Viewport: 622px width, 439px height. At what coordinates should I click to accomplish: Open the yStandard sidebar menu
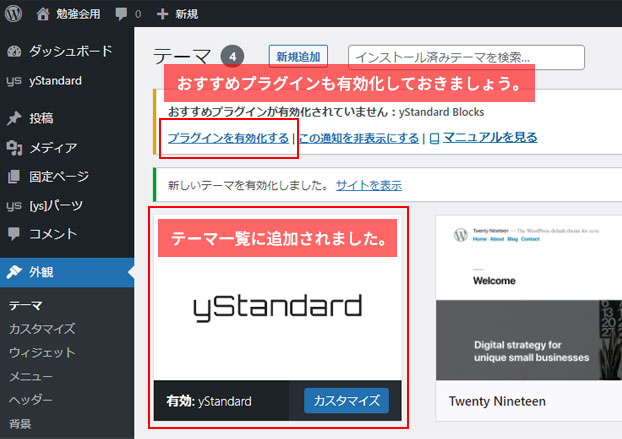click(x=56, y=81)
